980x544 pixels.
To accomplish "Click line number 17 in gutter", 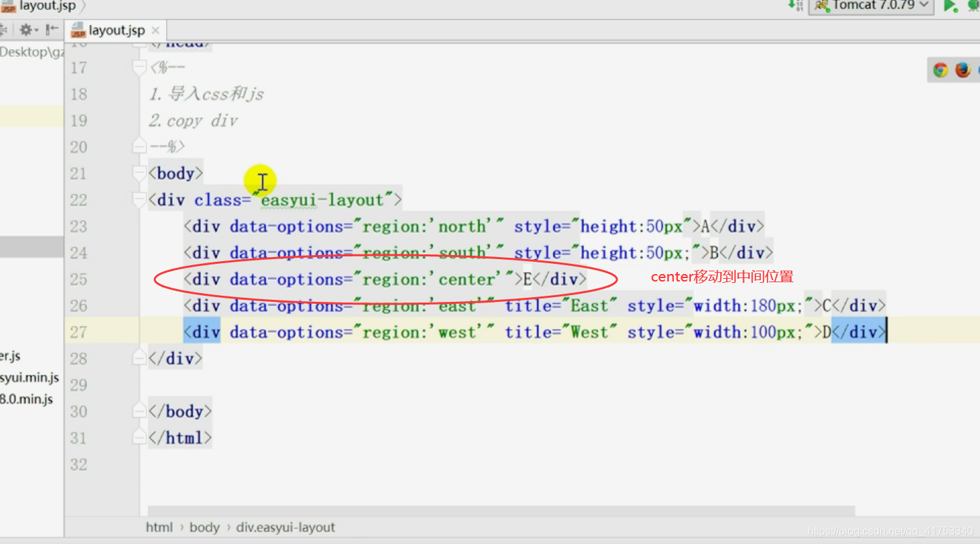I will point(79,68).
